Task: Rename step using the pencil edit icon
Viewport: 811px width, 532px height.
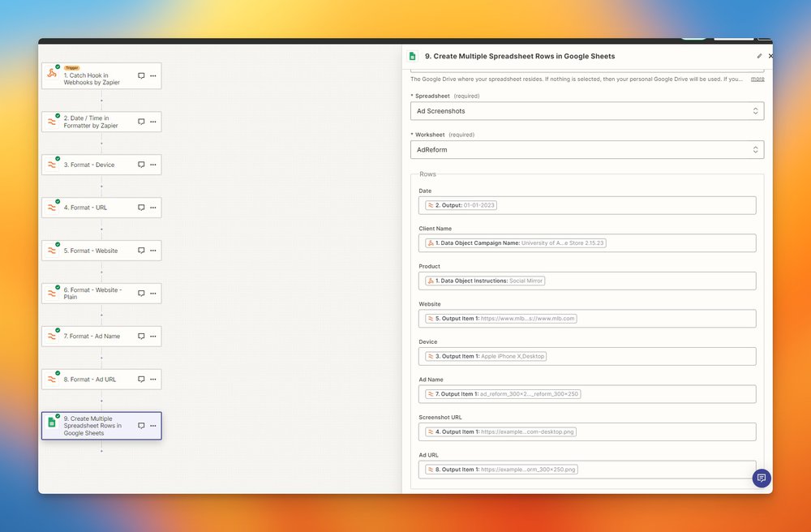Action: (x=759, y=56)
